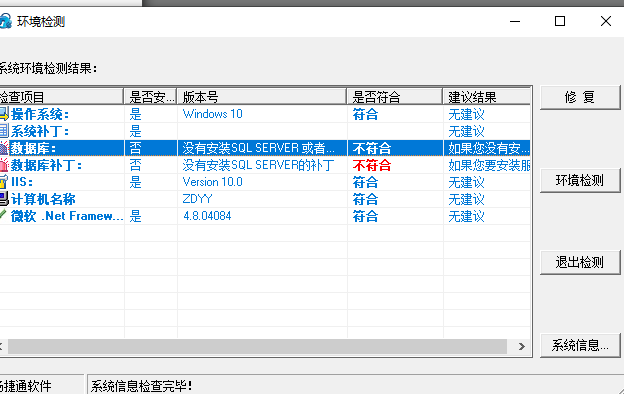Click the Version 10.0 cell
Viewport: 624px width, 394px height.
click(213, 182)
